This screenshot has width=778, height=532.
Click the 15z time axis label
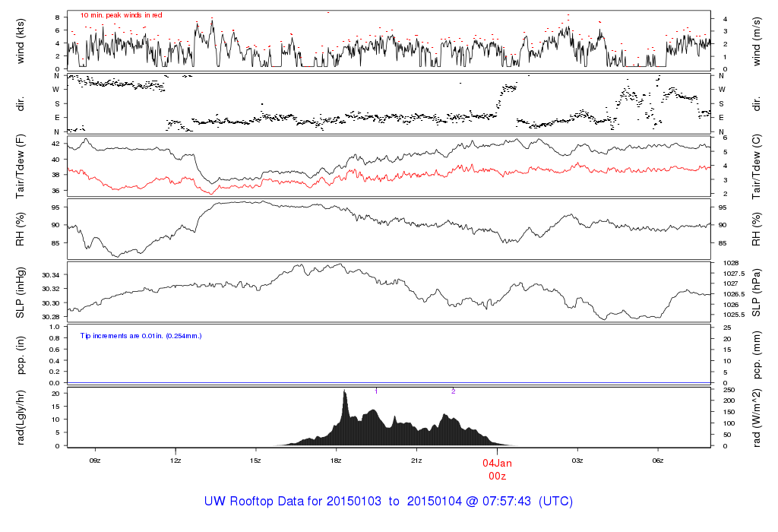(255, 461)
